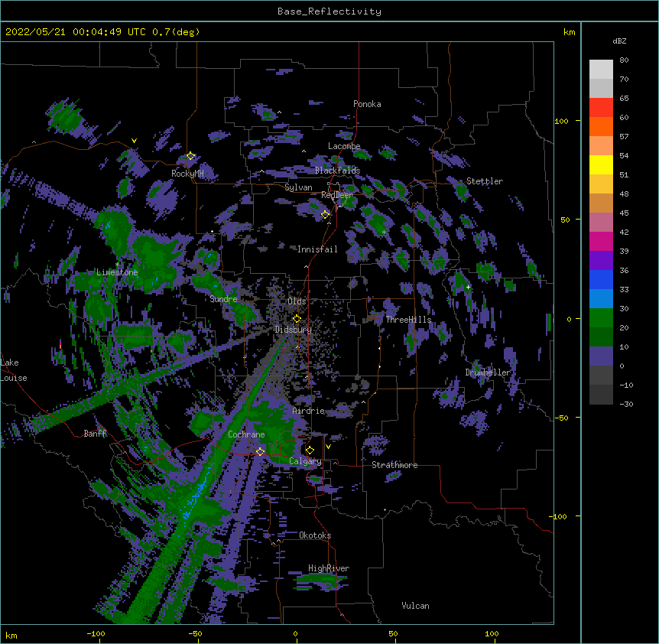Click the Cochrane town label

[246, 434]
